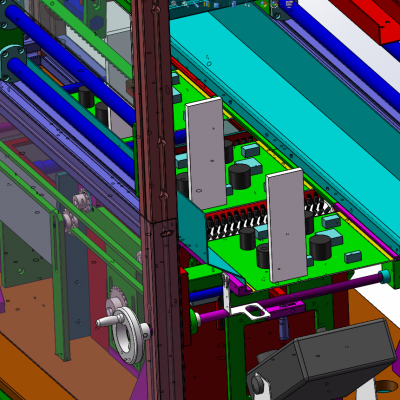
Task: Open the Display Style icon
Action: tap(233, 4)
